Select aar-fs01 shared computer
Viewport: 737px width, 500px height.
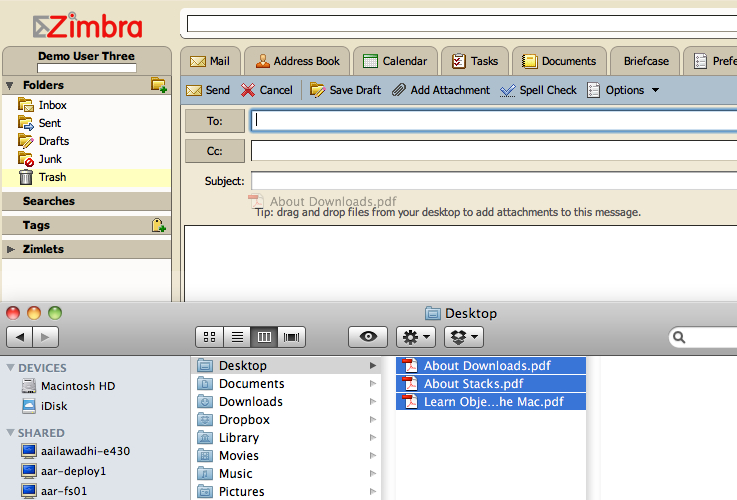tap(55, 491)
